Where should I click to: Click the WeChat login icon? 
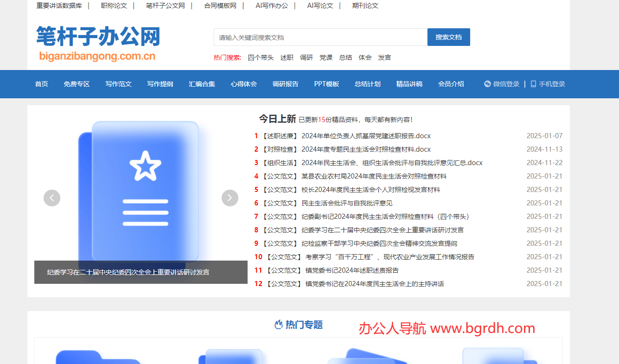487,84
